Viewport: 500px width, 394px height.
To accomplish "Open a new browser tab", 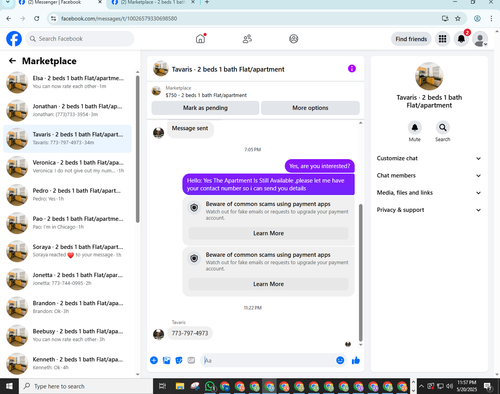I will 207,2.
